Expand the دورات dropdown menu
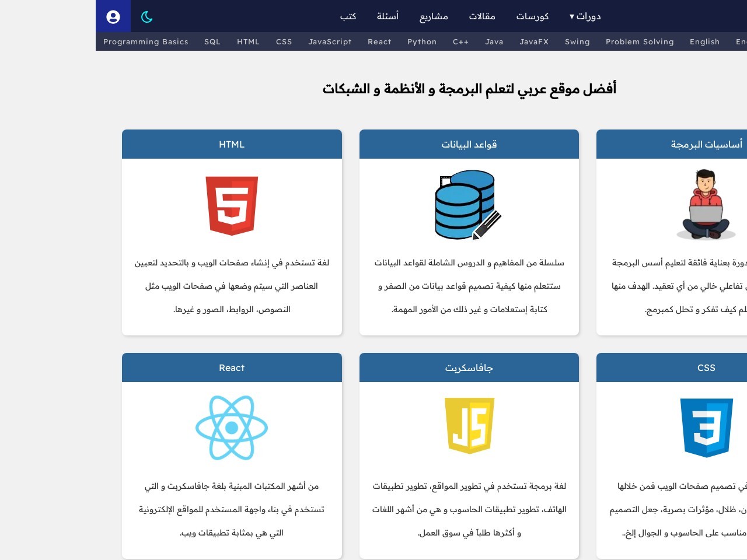The height and width of the screenshot is (560, 747). pos(585,16)
